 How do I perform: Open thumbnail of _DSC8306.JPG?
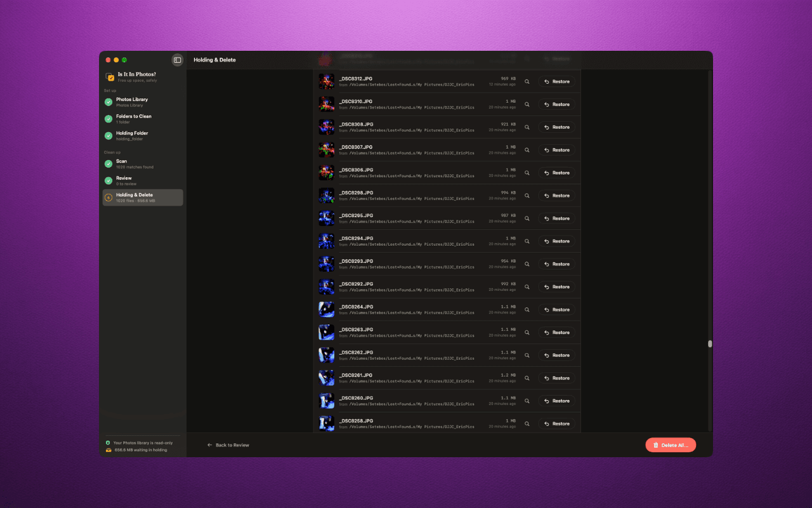coord(326,173)
